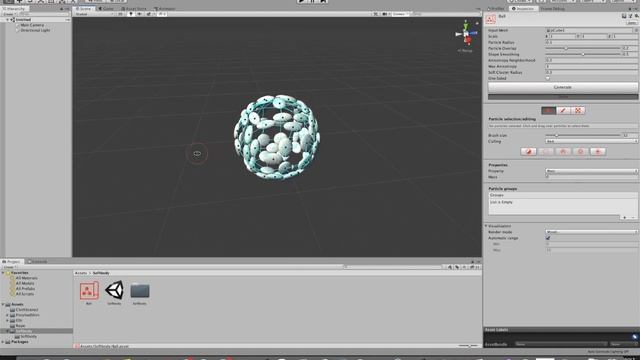Toggle scene audio in Scene view toolbar

[140, 14]
